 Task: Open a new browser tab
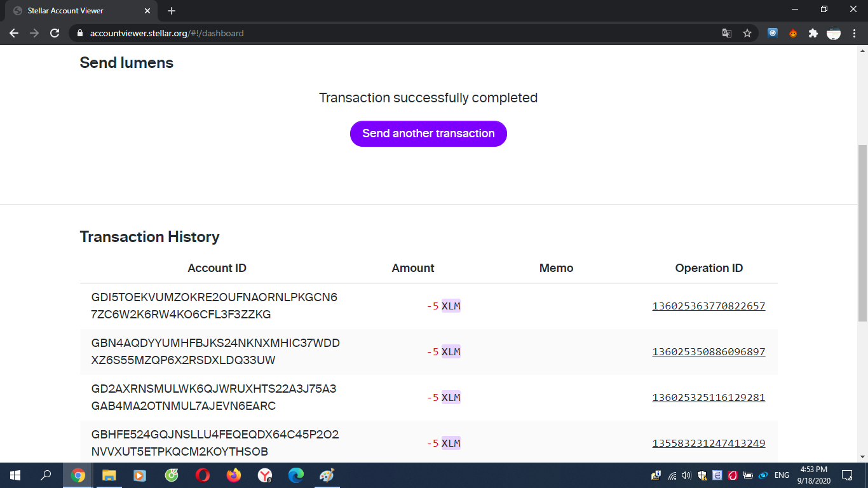pos(172,11)
